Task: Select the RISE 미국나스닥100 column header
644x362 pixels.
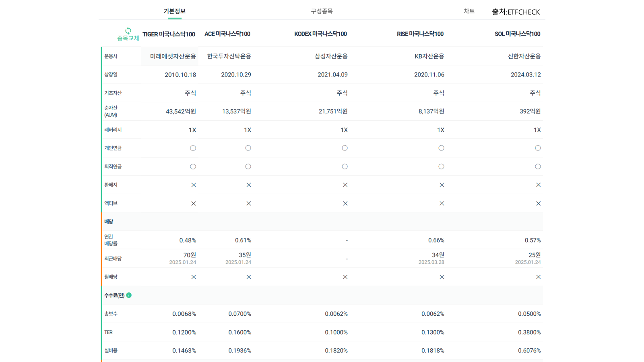Action: [420, 34]
